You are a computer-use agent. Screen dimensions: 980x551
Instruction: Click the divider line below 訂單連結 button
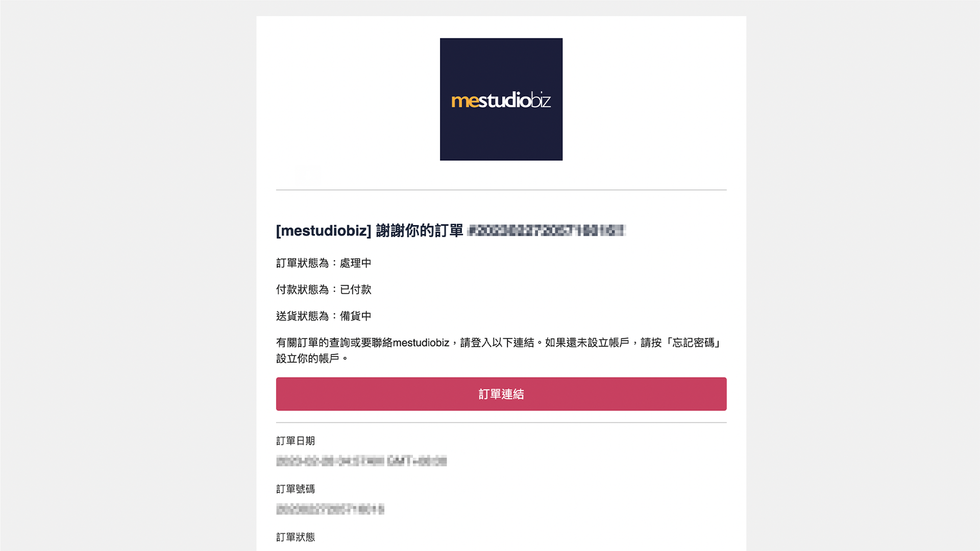pos(501,422)
